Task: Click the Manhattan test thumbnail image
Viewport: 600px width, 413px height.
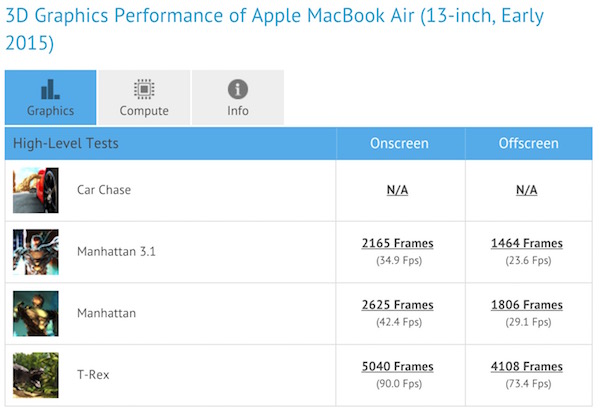Action: [35, 312]
